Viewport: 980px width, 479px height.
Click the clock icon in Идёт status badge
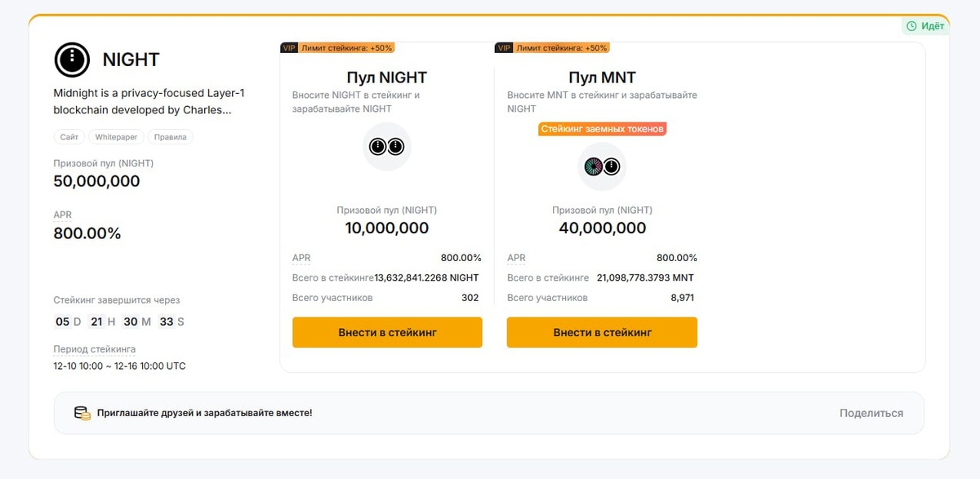[x=911, y=26]
